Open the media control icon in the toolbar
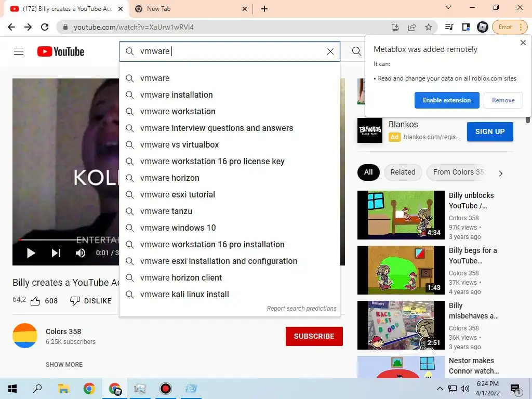Screen dimensions: 532x399 [449, 27]
